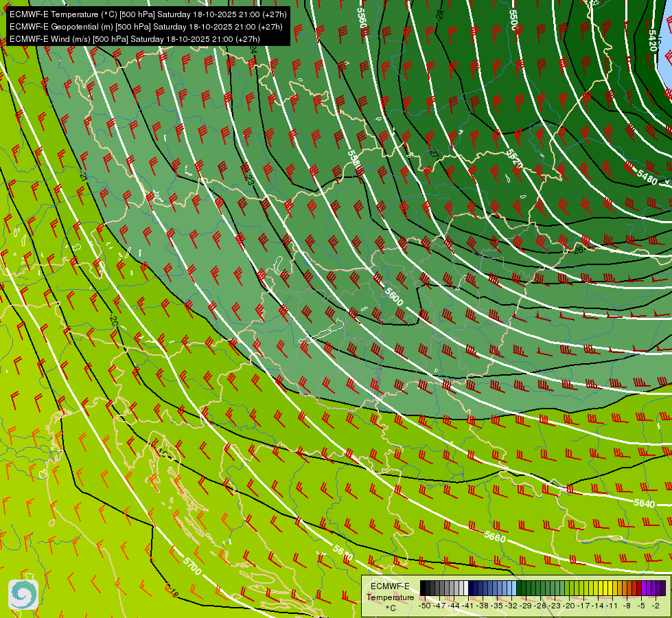Select the ECMWF-E Temperature 500 hPa title line
Screen dimensions: 672x618
coord(148,14)
